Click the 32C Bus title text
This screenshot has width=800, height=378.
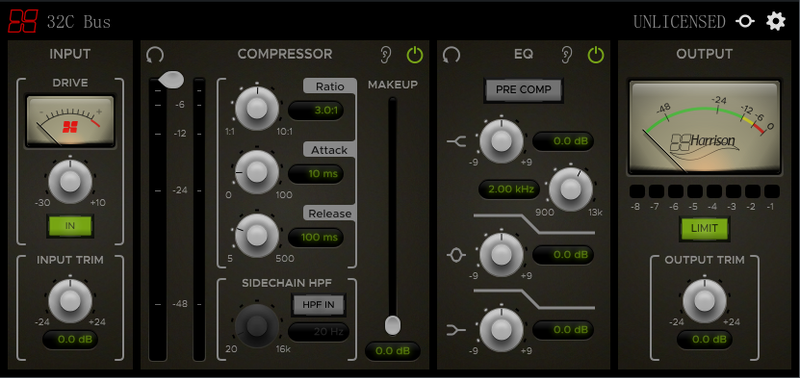79,22
